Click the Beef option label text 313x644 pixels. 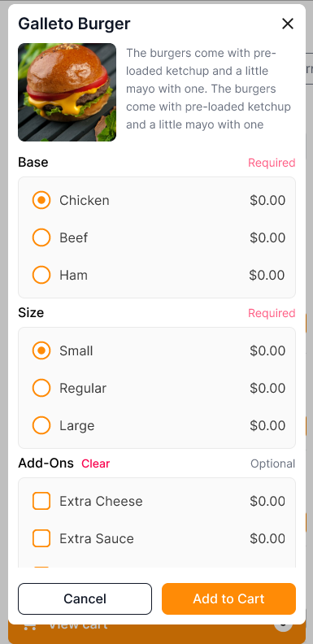click(73, 237)
